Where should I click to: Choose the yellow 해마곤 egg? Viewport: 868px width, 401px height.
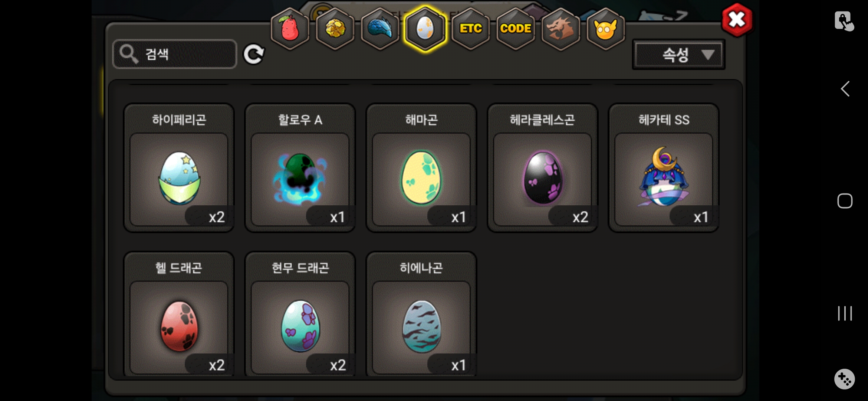click(421, 168)
